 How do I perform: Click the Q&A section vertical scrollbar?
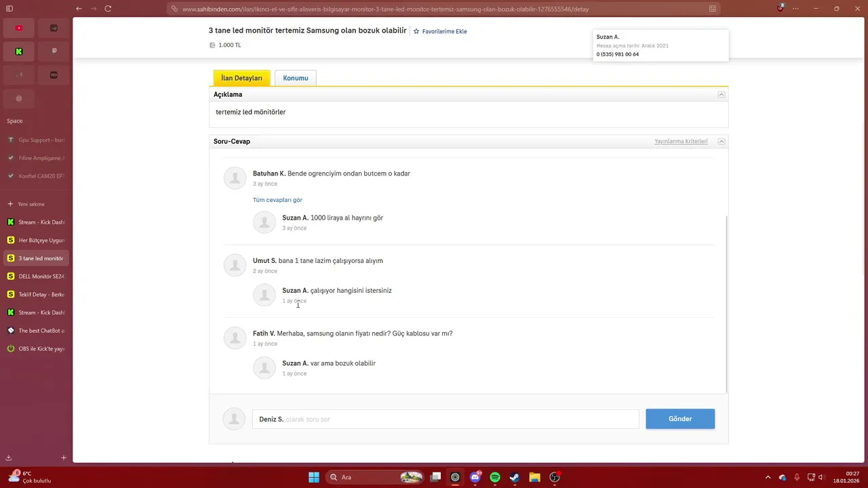click(726, 304)
